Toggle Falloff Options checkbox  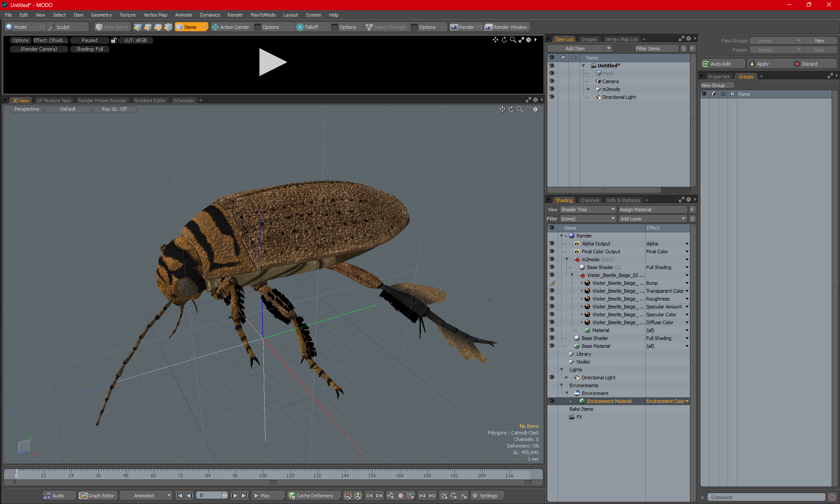pos(335,27)
